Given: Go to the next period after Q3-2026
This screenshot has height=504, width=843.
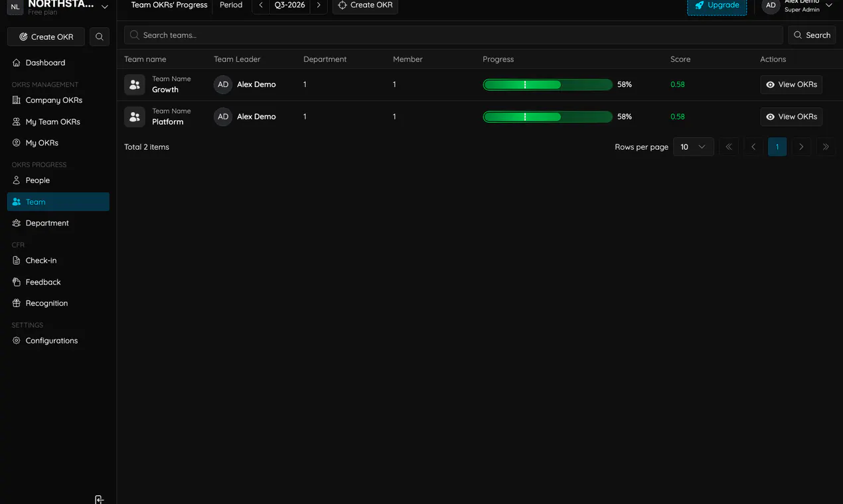Looking at the screenshot, I should (x=319, y=5).
